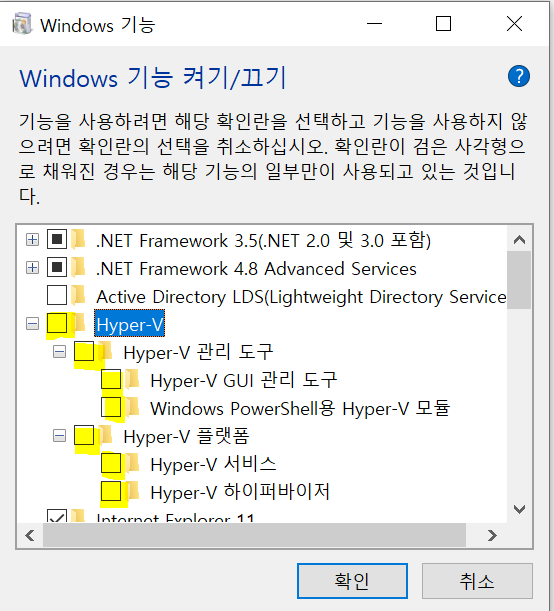Screen dimensions: 554x611
Task: Enable Windows PowerShell용 Hyper-V 모듈 checkbox
Action: 111,407
